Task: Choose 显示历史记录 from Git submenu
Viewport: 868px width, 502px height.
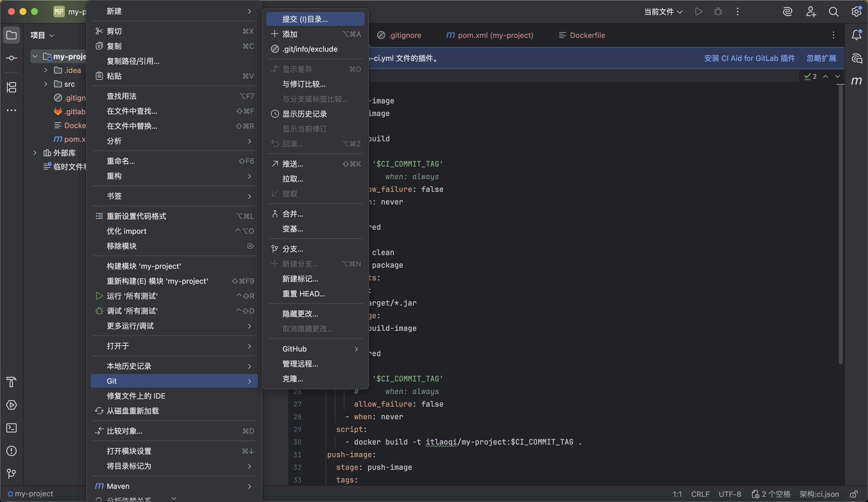Action: tap(305, 114)
